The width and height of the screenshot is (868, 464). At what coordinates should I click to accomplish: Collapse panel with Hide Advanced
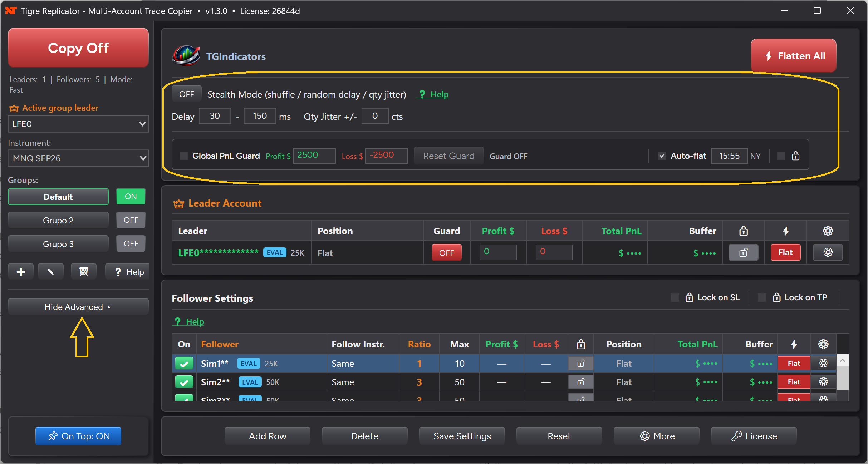pos(78,307)
